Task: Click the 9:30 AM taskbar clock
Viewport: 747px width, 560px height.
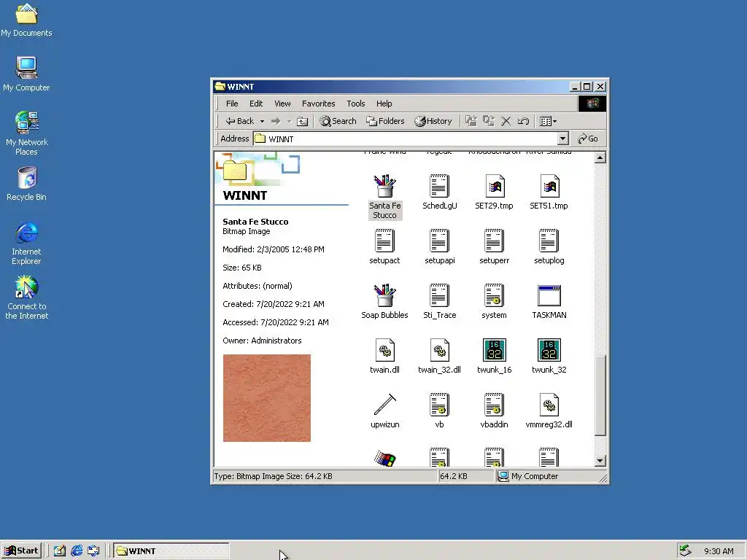Action: (719, 551)
